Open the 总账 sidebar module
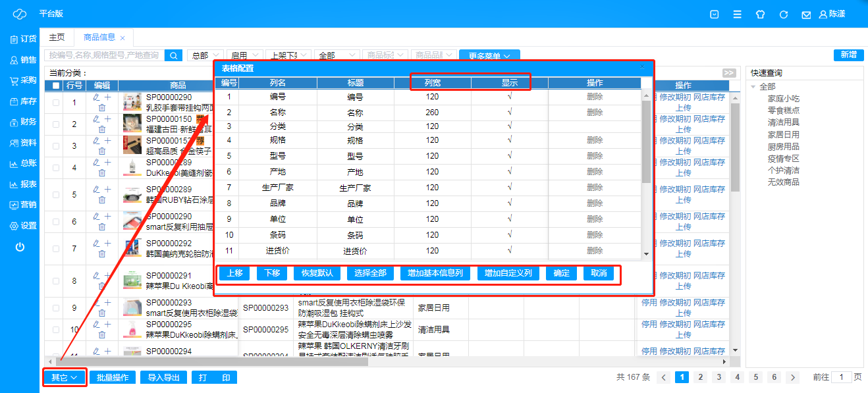The width and height of the screenshot is (868, 393). click(23, 163)
